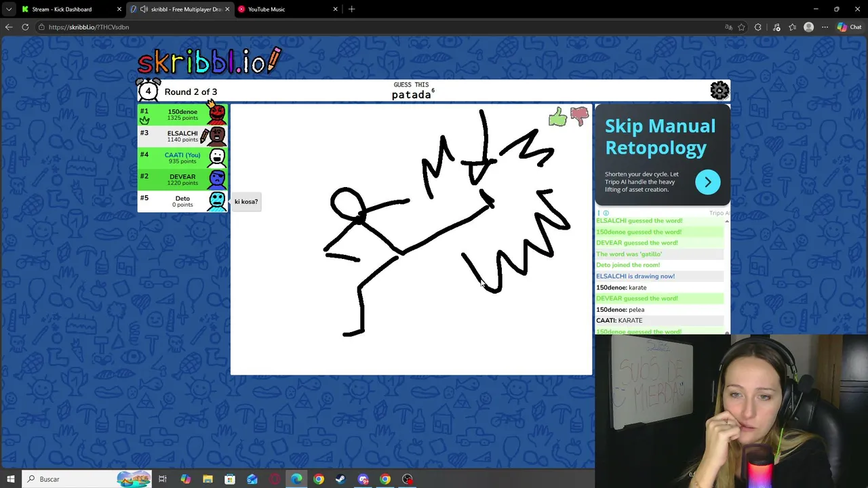Open the browser three-dot menu
Viewport: 868px width, 488px height.
click(825, 27)
